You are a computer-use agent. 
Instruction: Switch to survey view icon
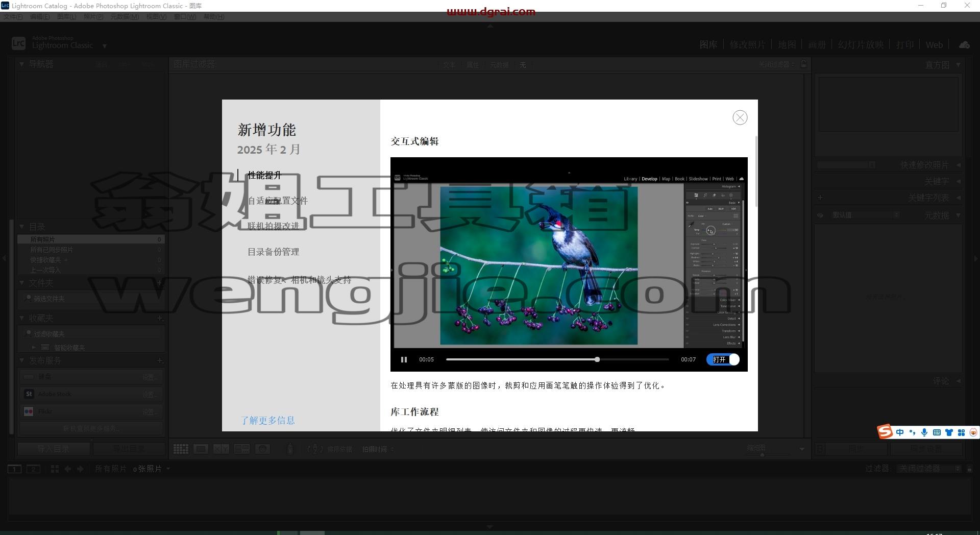[x=242, y=449]
